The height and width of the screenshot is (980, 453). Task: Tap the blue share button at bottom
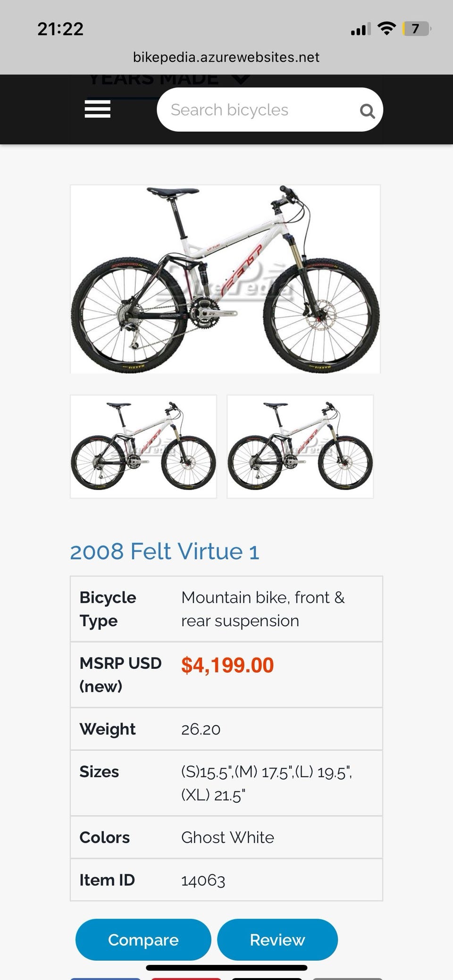[105, 978]
